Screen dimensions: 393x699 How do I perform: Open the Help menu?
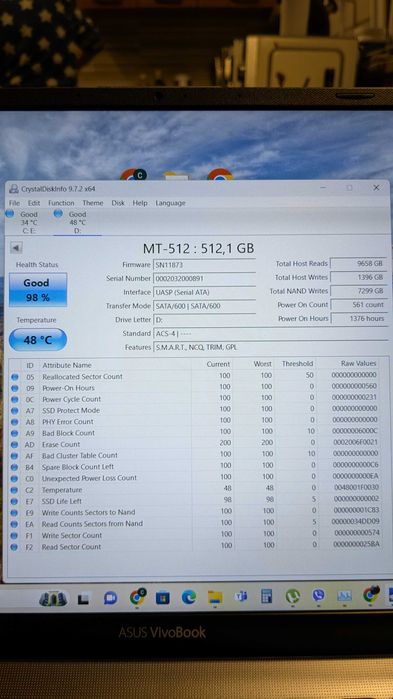point(140,203)
